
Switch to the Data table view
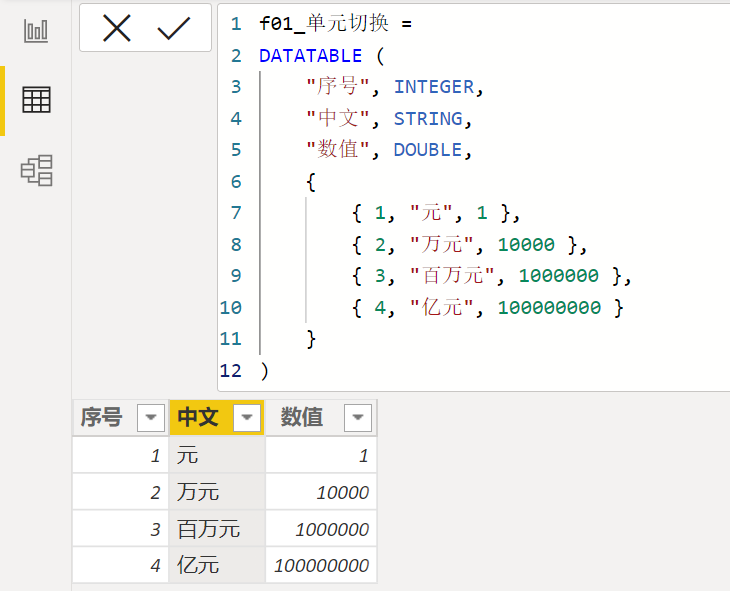click(36, 100)
